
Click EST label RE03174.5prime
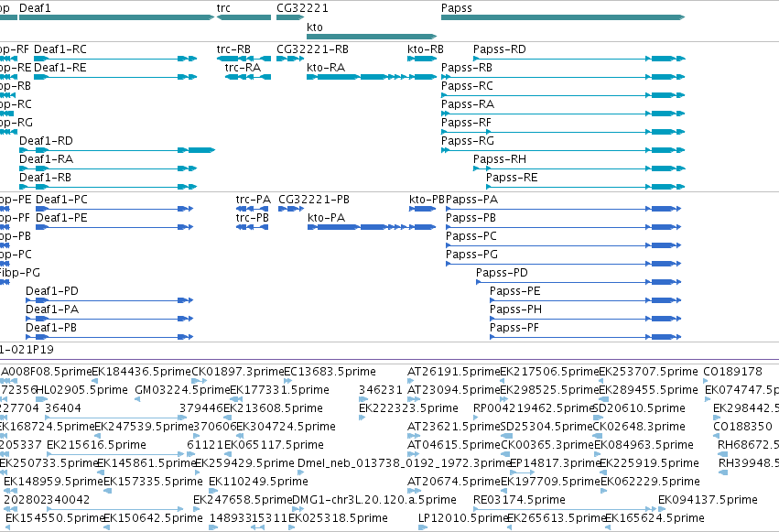pyautogui.click(x=519, y=500)
